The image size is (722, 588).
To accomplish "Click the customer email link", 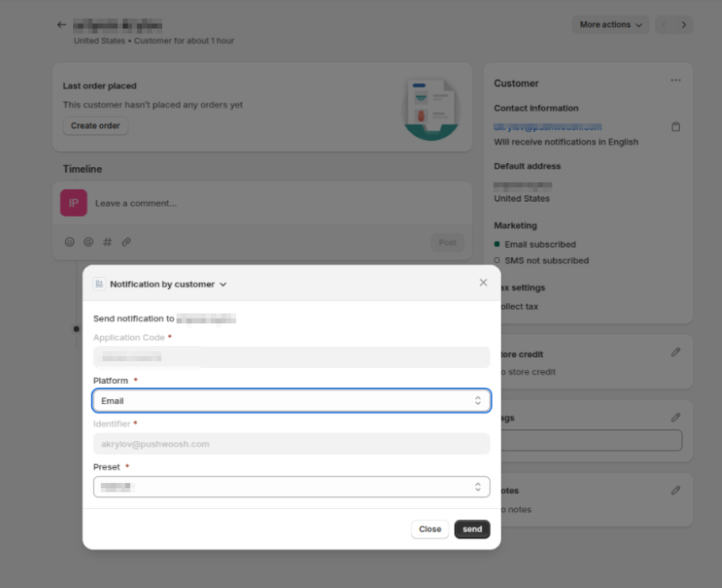I will pos(547,127).
